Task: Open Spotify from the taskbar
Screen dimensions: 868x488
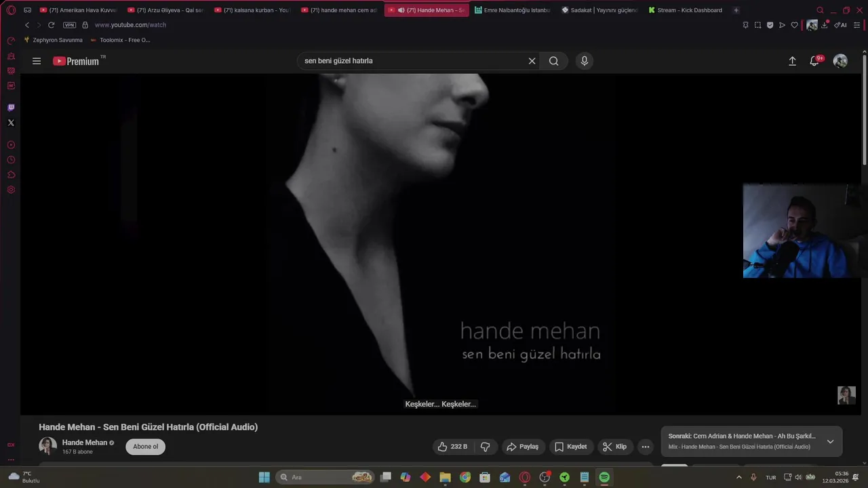Action: click(604, 477)
